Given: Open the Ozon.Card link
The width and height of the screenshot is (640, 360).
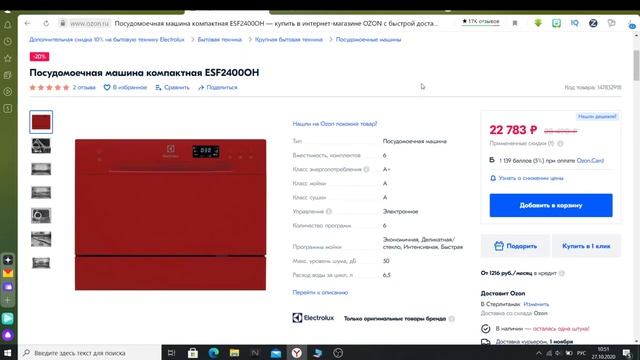Looking at the screenshot, I should pyautogui.click(x=590, y=160).
